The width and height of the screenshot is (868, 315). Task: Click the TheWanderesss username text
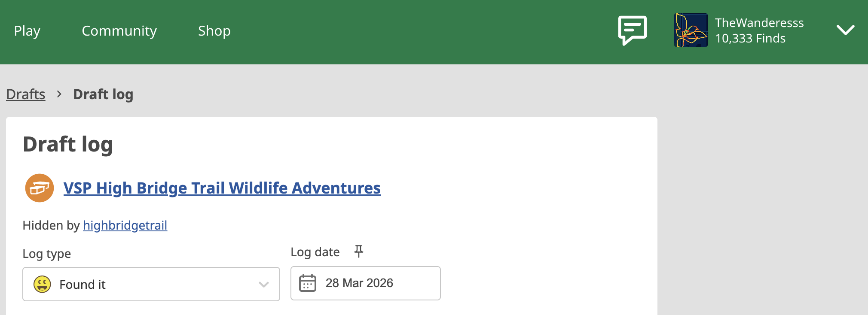(x=759, y=23)
